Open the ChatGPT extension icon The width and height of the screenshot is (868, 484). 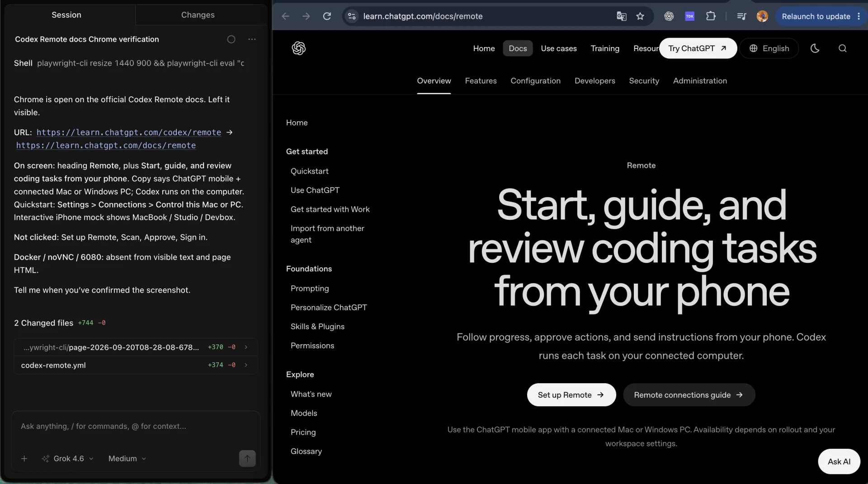click(669, 16)
